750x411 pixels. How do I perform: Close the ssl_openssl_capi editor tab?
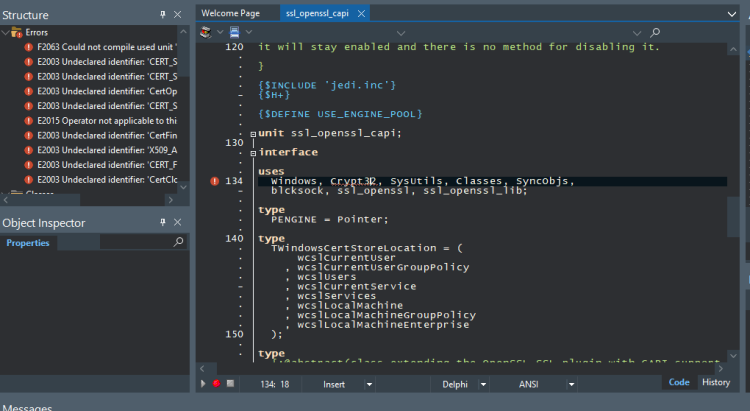click(362, 13)
